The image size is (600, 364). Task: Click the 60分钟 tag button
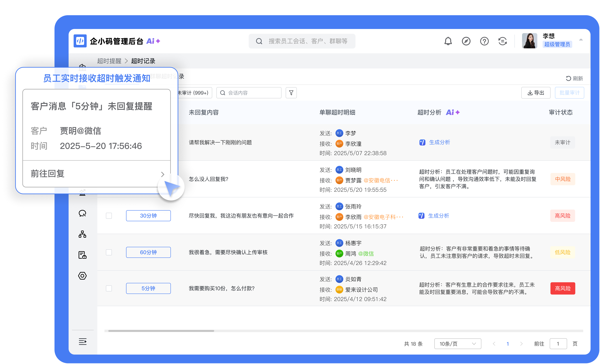pyautogui.click(x=148, y=252)
